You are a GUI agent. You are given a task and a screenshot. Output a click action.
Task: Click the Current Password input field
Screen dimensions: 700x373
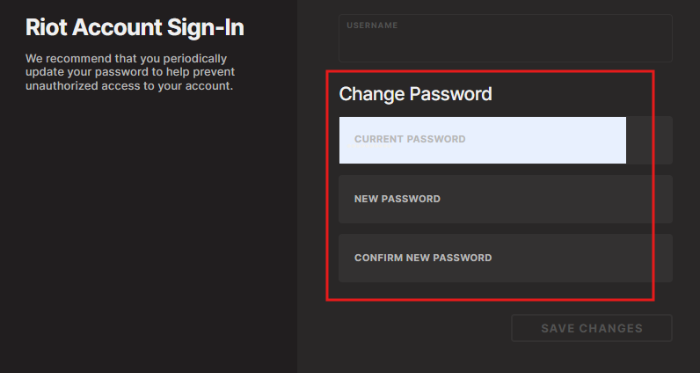coord(505,140)
